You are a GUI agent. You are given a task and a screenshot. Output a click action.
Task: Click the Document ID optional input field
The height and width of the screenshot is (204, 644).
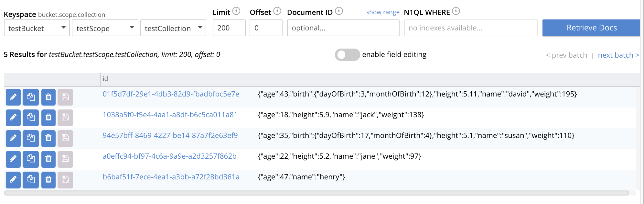[x=343, y=28]
